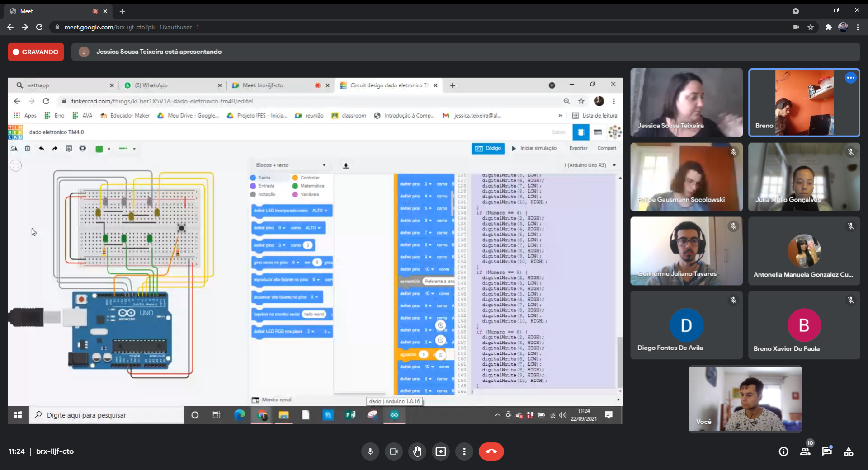The height and width of the screenshot is (470, 868).
Task: Expand the Chrome tab search dropdown
Action: click(796, 11)
